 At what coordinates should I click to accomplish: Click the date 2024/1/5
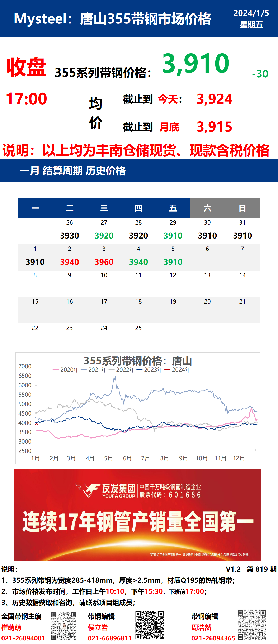[x=251, y=13]
